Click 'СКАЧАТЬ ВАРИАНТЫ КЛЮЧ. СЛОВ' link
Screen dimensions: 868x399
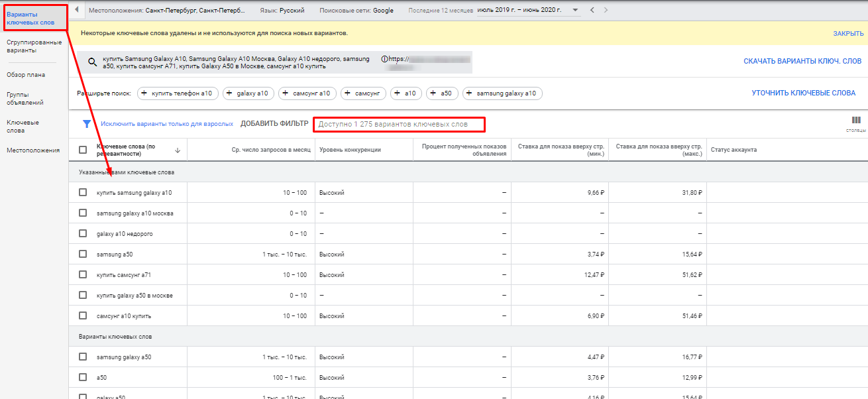pyautogui.click(x=802, y=61)
